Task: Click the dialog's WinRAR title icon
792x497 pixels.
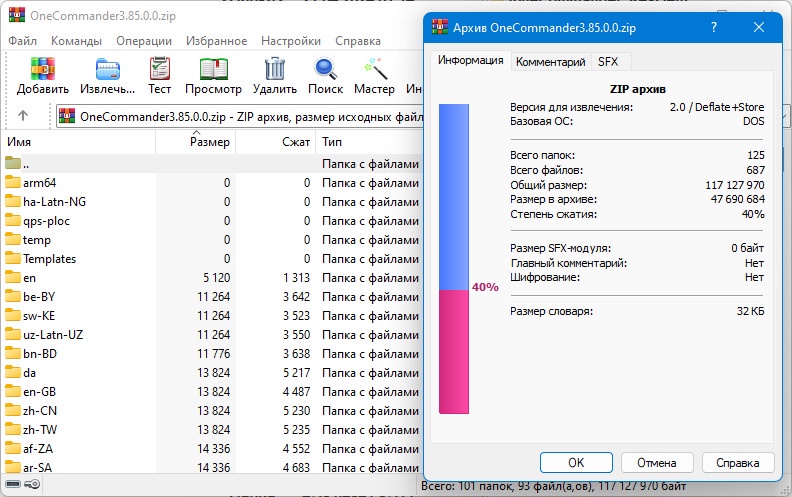Action: click(440, 27)
